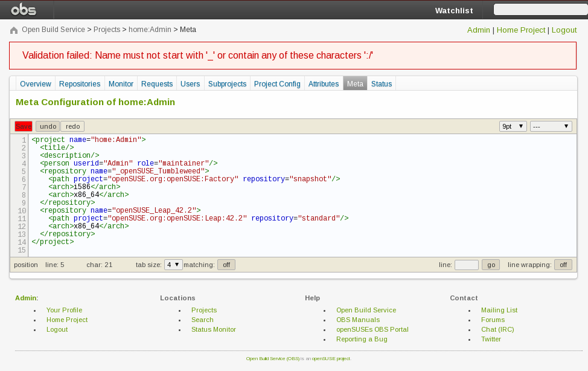Switch to the Repositories tab
588x371 pixels.
coord(79,83)
